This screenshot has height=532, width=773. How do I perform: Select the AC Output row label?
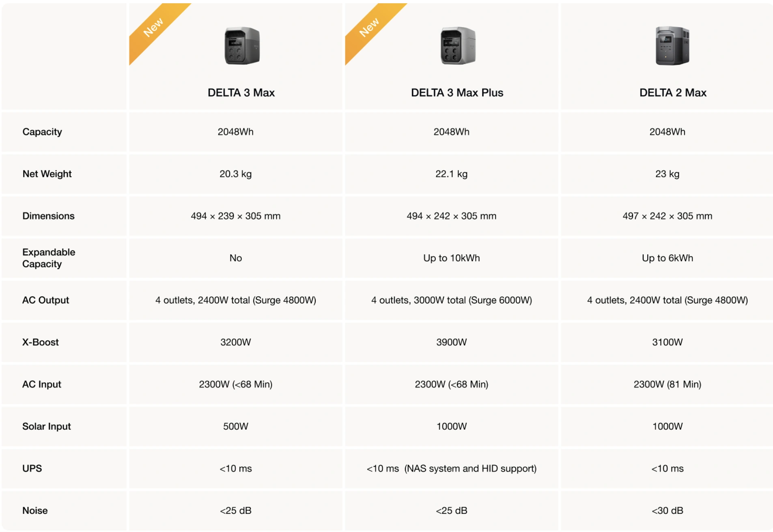tap(45, 300)
